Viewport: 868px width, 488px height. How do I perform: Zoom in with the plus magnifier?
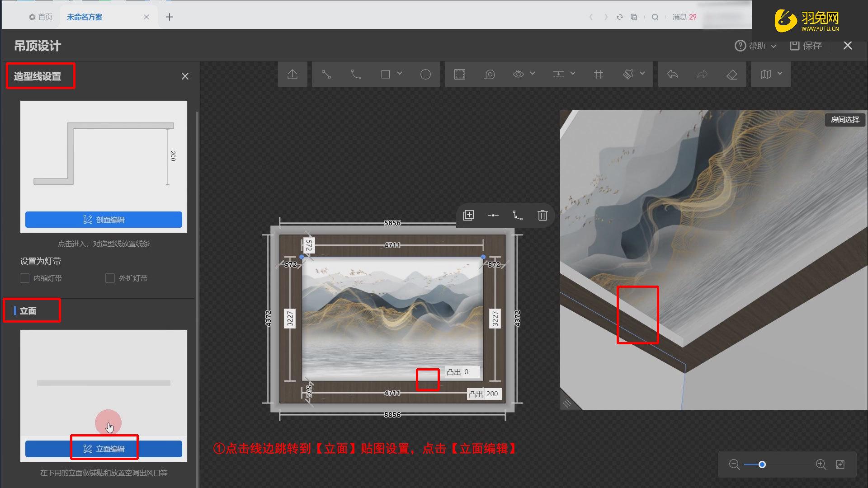coord(821,465)
